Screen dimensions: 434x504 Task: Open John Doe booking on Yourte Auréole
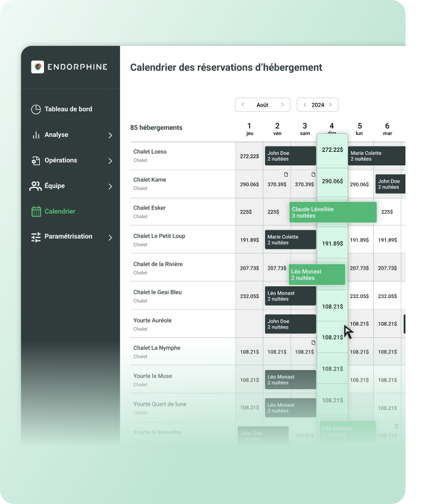(290, 324)
